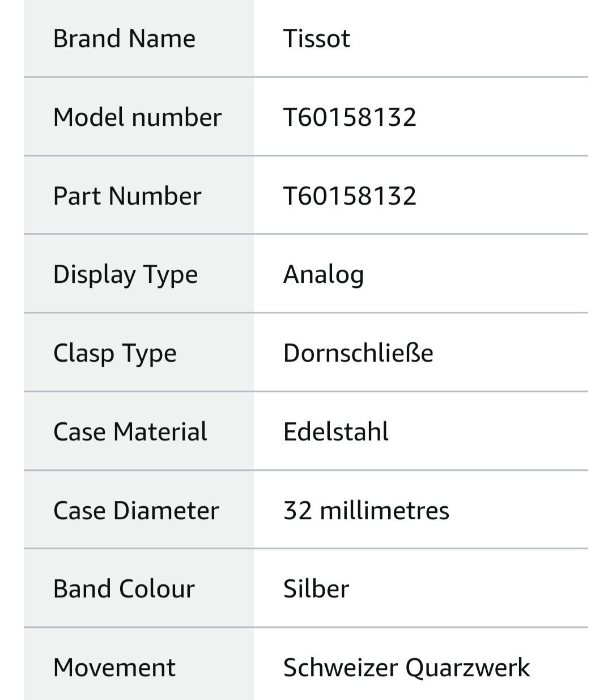Click the Movement label

(x=114, y=668)
